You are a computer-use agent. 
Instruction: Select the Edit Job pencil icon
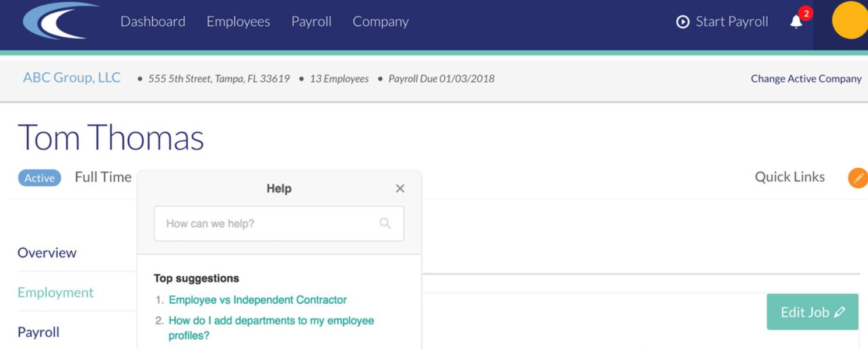[x=840, y=312]
